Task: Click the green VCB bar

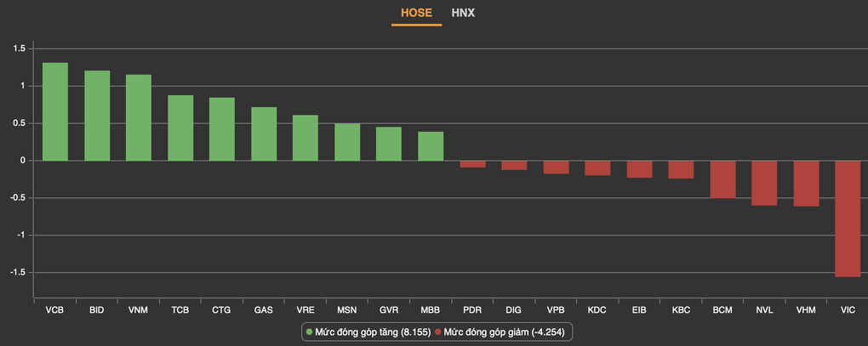Action: coord(55,111)
